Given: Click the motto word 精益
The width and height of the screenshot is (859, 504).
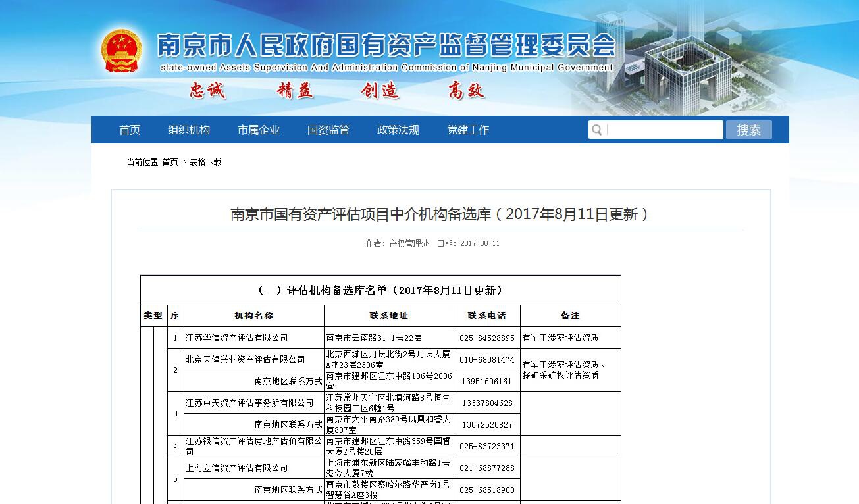Looking at the screenshot, I should tap(295, 90).
